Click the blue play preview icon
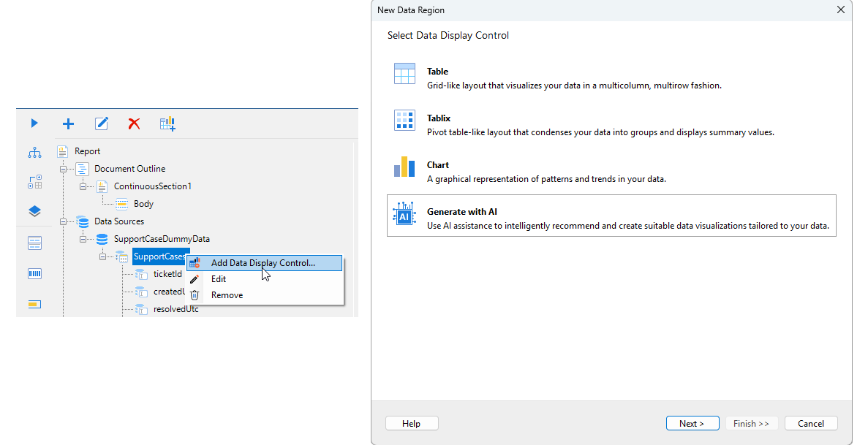 point(34,123)
